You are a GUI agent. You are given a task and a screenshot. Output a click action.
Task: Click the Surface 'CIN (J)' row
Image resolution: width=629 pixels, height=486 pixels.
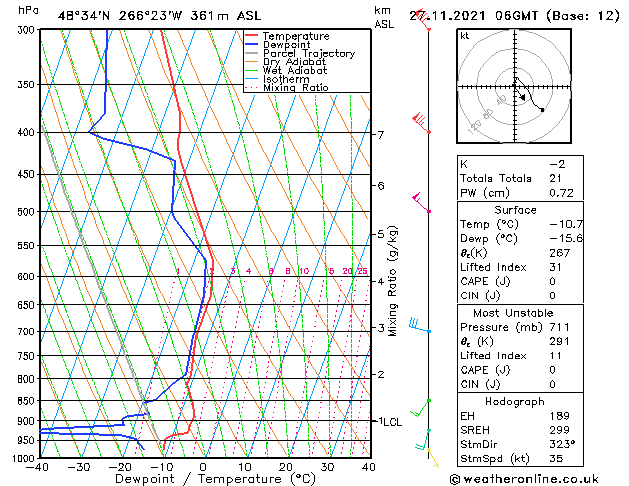click(520, 296)
